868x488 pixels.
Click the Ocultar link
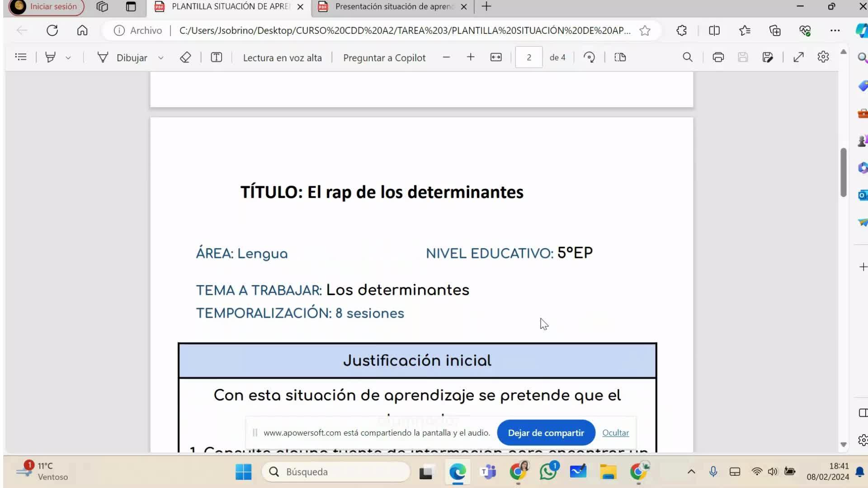[x=615, y=433]
